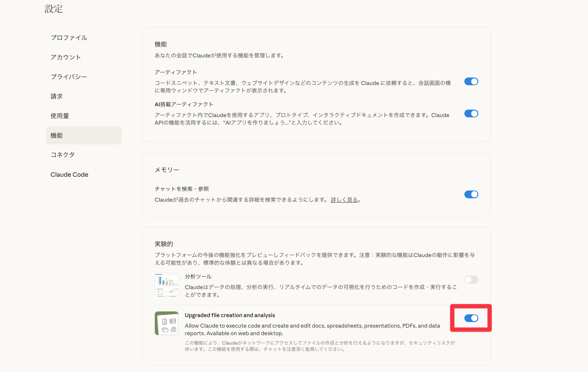Click the 分析ツール chart thumbnail icon
Screen dimensions: 588x372
coord(167,285)
